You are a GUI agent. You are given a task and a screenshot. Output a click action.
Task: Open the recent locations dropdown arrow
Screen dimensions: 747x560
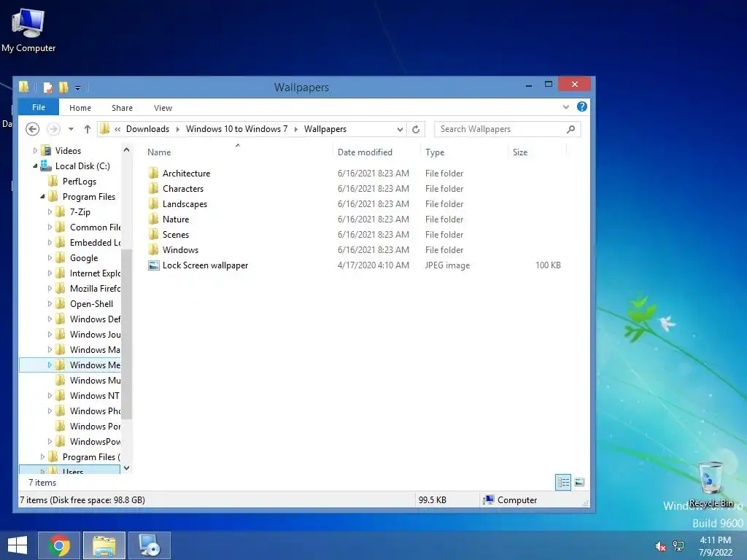pyautogui.click(x=71, y=129)
